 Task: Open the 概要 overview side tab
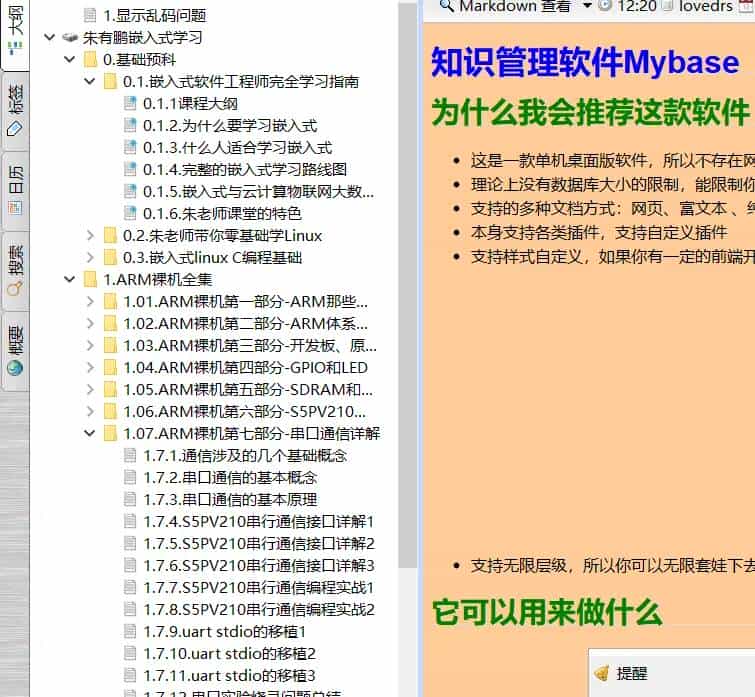15,350
